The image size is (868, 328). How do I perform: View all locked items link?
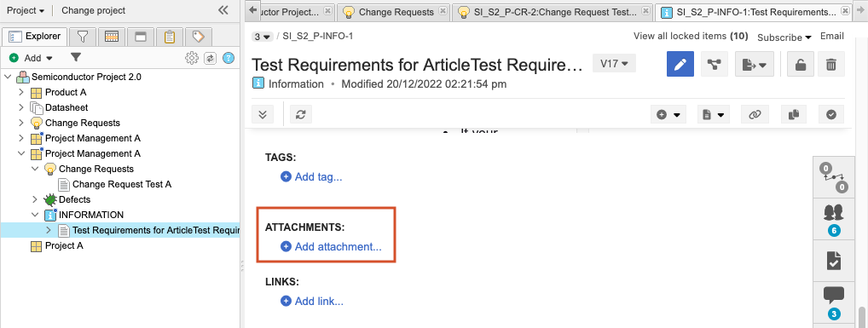(x=691, y=37)
